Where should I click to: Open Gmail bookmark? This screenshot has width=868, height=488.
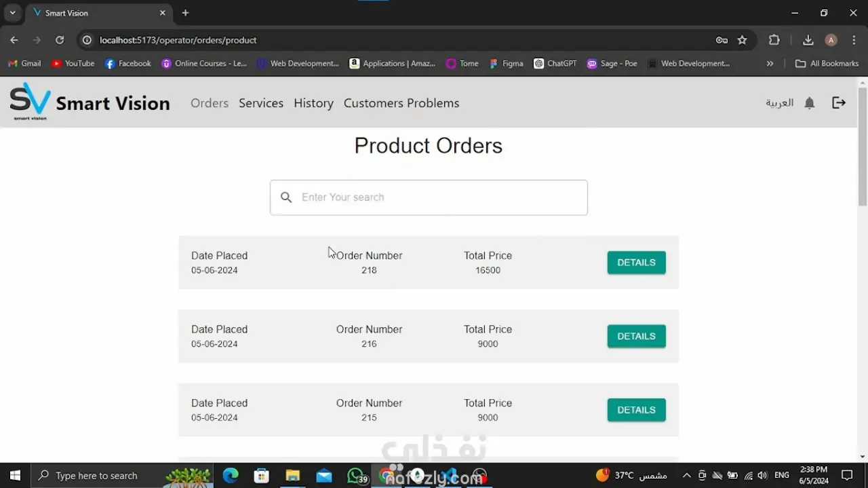[24, 63]
